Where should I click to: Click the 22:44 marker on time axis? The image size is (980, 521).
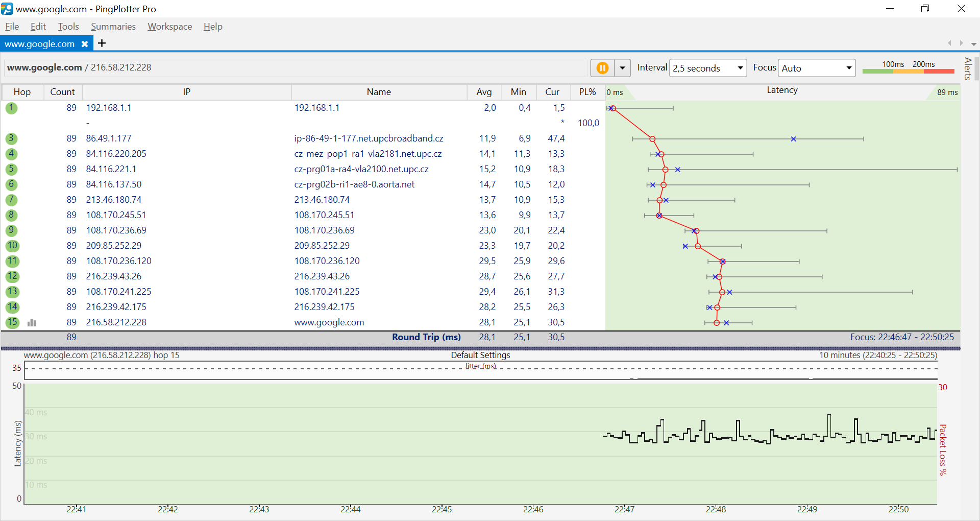tap(350, 509)
